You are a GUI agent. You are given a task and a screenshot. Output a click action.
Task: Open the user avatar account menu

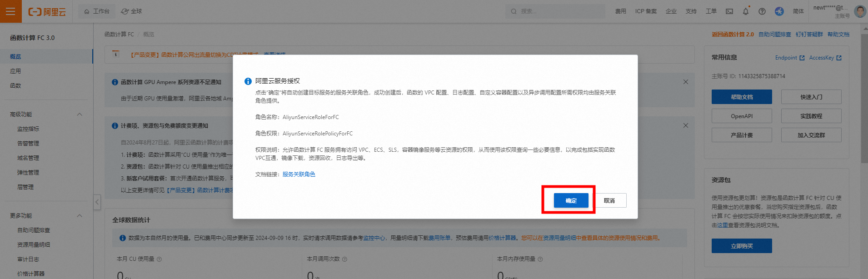coord(860,11)
